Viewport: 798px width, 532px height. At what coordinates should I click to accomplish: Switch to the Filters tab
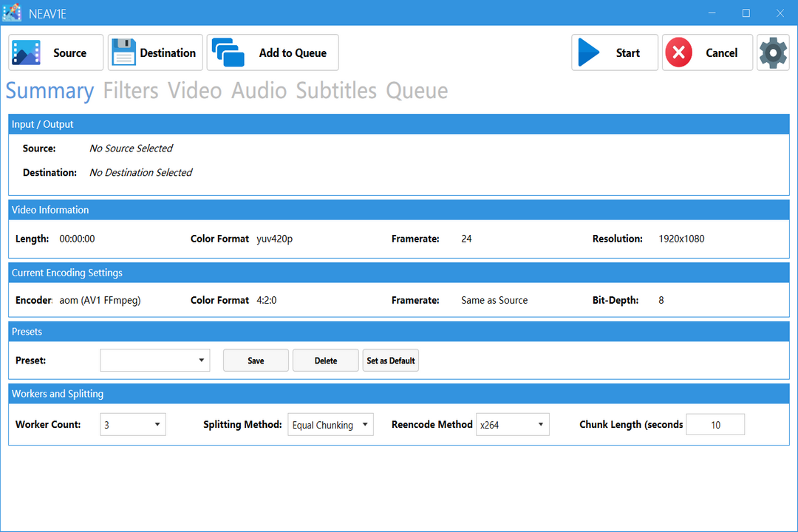[x=130, y=90]
